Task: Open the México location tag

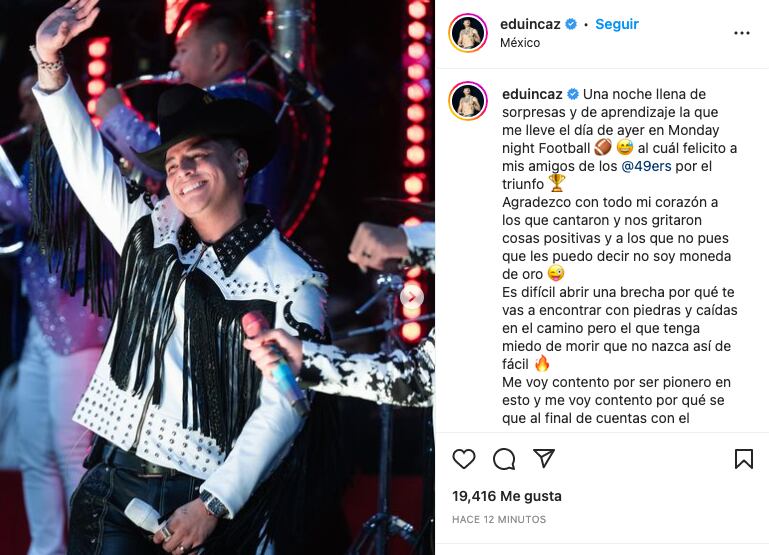Action: (x=520, y=43)
